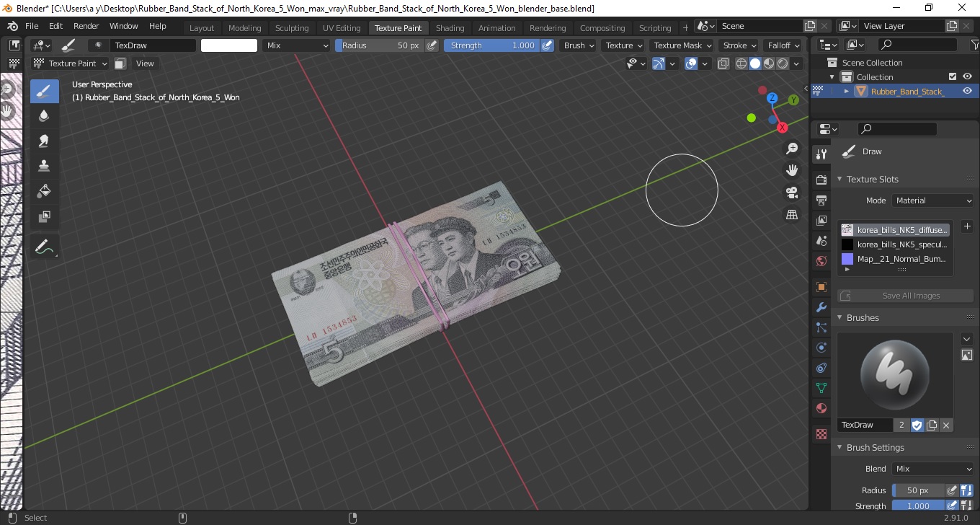Open the viewport View menu button
980x525 pixels.
tap(145, 63)
